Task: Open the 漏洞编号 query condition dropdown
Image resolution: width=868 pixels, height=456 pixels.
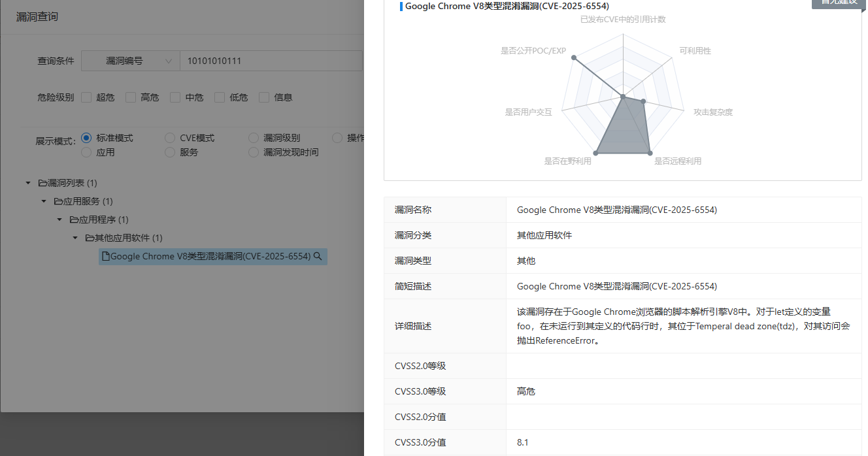Action: click(x=130, y=60)
